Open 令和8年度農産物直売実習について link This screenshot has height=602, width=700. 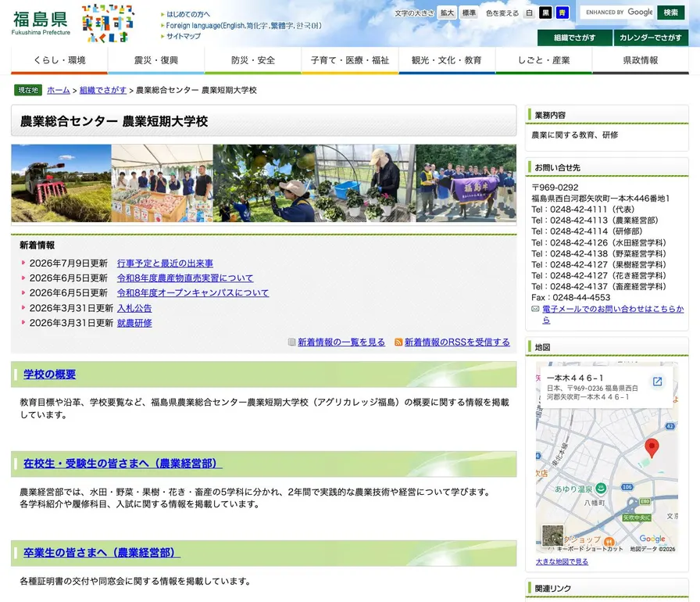tap(185, 278)
